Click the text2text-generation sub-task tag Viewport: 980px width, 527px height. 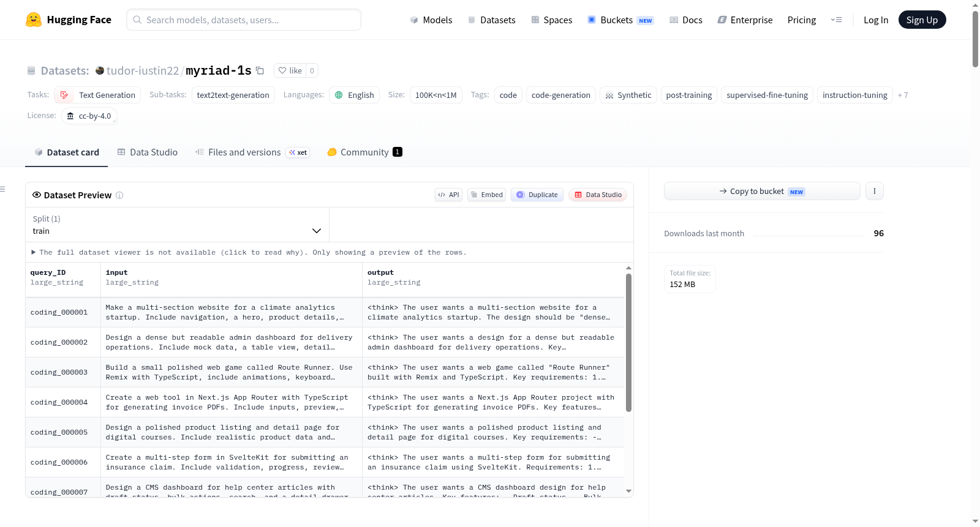pos(233,95)
